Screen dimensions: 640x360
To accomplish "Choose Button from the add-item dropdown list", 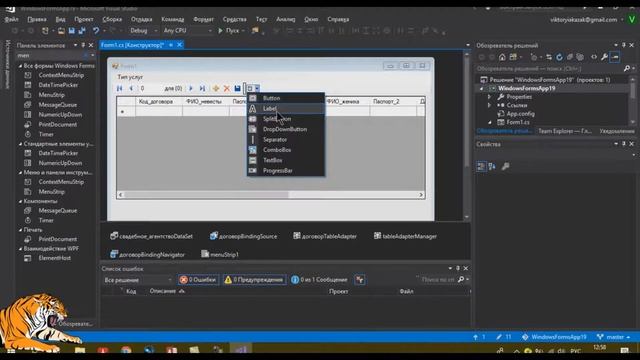I will [x=286, y=98].
